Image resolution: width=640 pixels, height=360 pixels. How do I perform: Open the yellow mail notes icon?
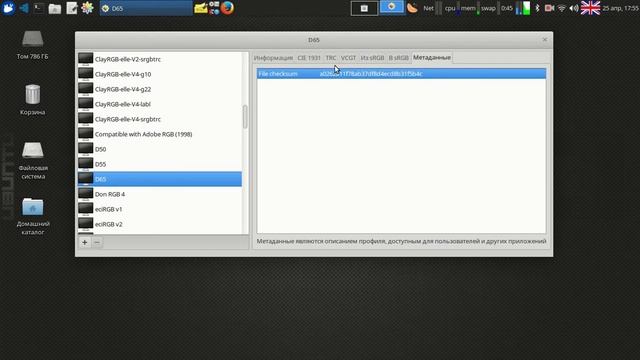[200, 8]
